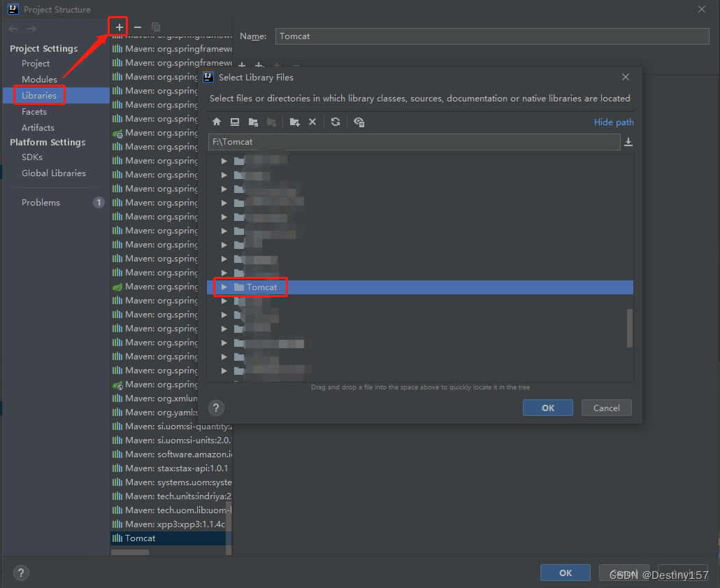Viewport: 720px width, 588px height.
Task: Click the Hide path link
Action: [x=614, y=122]
